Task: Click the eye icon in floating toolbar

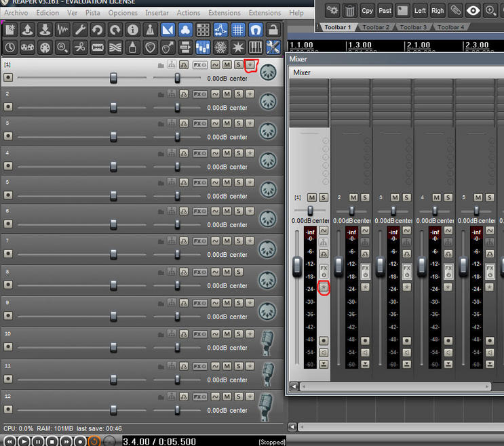Action: pyautogui.click(x=473, y=10)
